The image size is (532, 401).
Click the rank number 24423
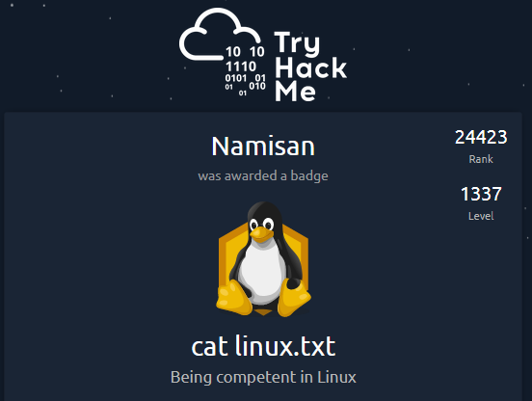(481, 138)
